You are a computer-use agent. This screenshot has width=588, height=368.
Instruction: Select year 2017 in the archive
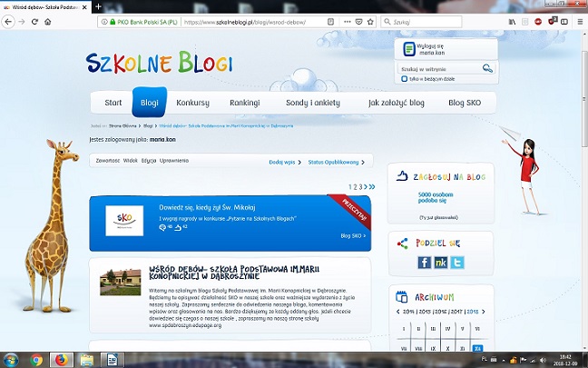[456, 312]
